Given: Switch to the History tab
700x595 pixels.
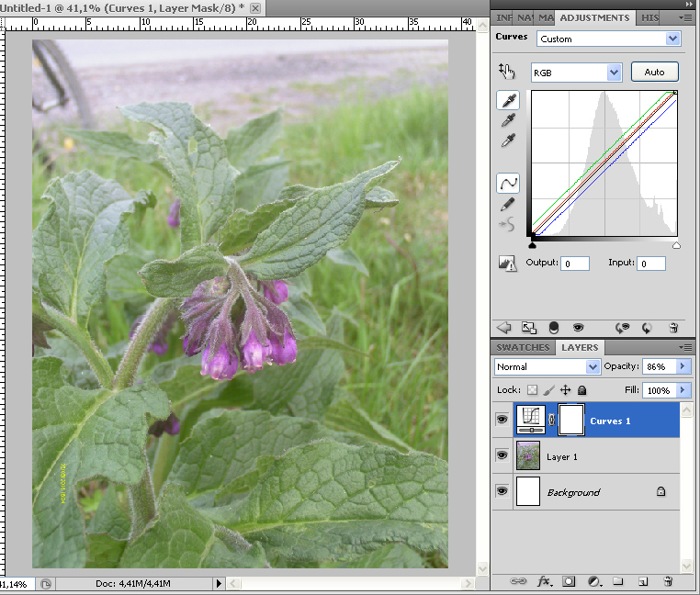Looking at the screenshot, I should click(649, 17).
